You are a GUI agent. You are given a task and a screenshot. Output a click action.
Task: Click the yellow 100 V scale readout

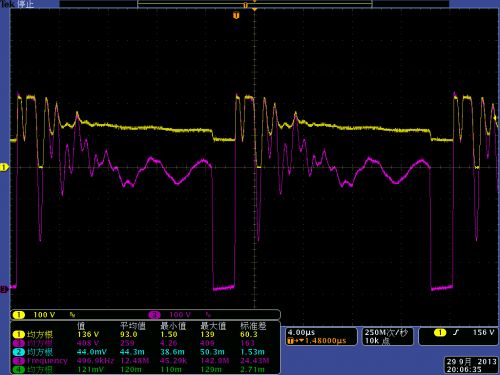click(x=44, y=315)
